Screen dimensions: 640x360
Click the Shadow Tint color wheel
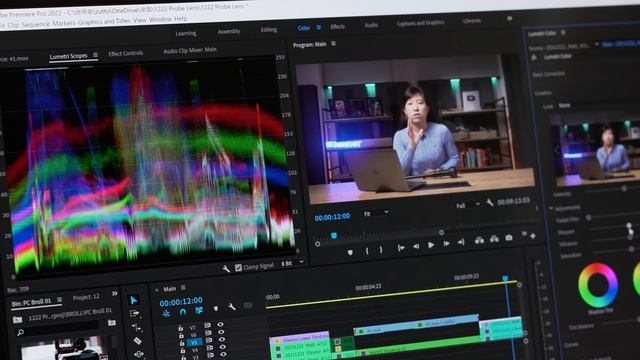tap(598, 285)
